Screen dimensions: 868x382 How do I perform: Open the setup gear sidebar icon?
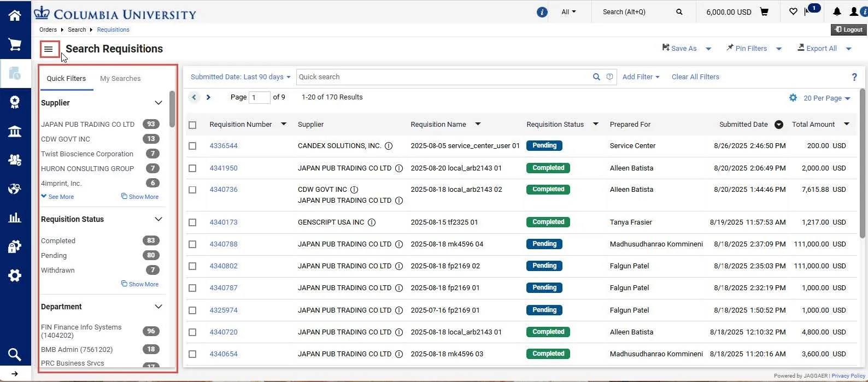[15, 275]
